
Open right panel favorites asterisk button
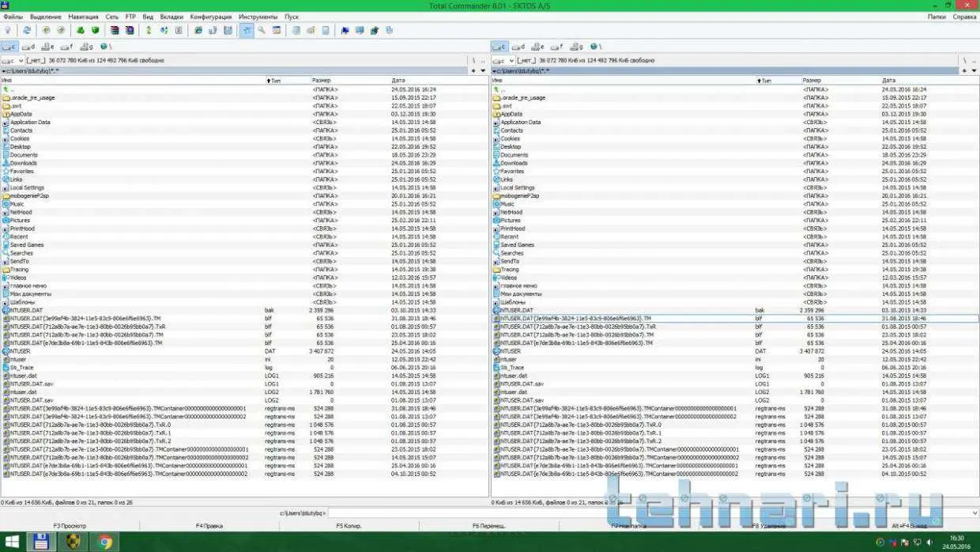[965, 70]
